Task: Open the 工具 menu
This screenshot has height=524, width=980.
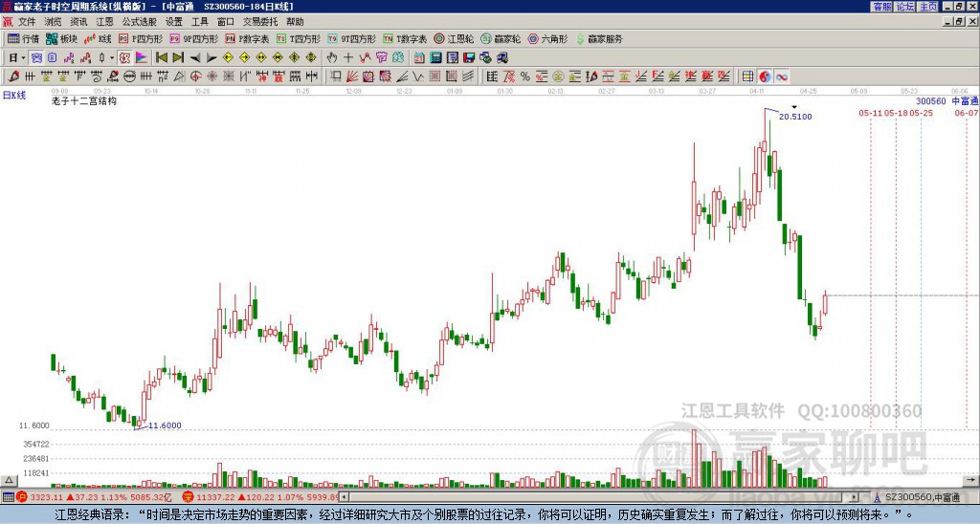Action: tap(200, 22)
